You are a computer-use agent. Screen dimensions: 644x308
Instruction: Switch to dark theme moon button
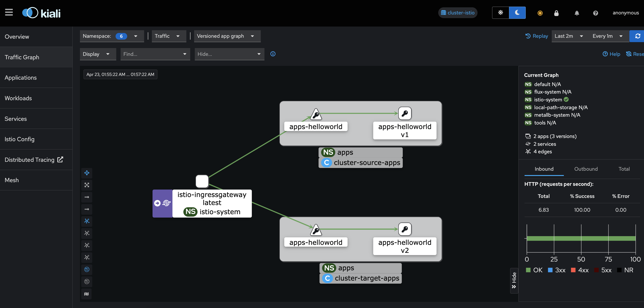(x=517, y=13)
